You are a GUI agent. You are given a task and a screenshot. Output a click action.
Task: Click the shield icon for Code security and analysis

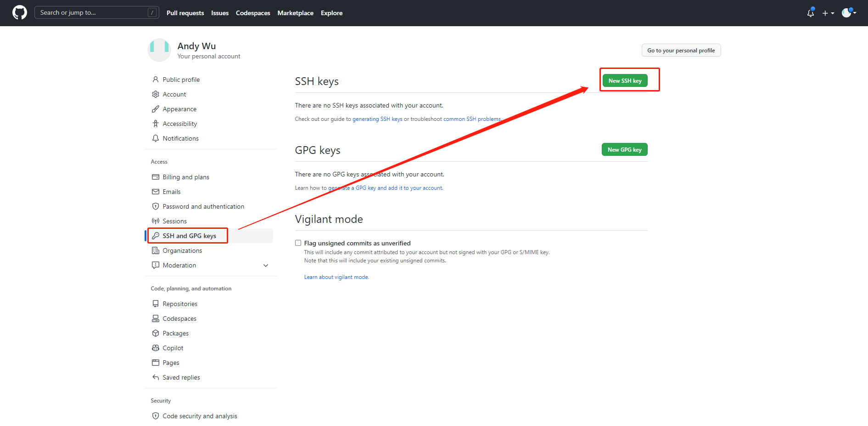(156, 416)
